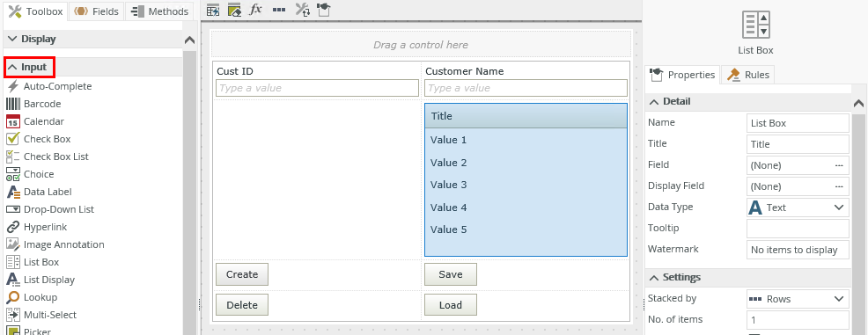Choose the Calendar control icon
This screenshot has width=868, height=335.
click(13, 121)
